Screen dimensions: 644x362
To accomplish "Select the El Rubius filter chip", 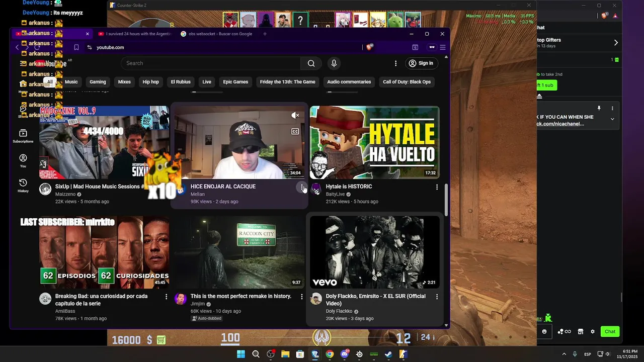I will (x=181, y=82).
